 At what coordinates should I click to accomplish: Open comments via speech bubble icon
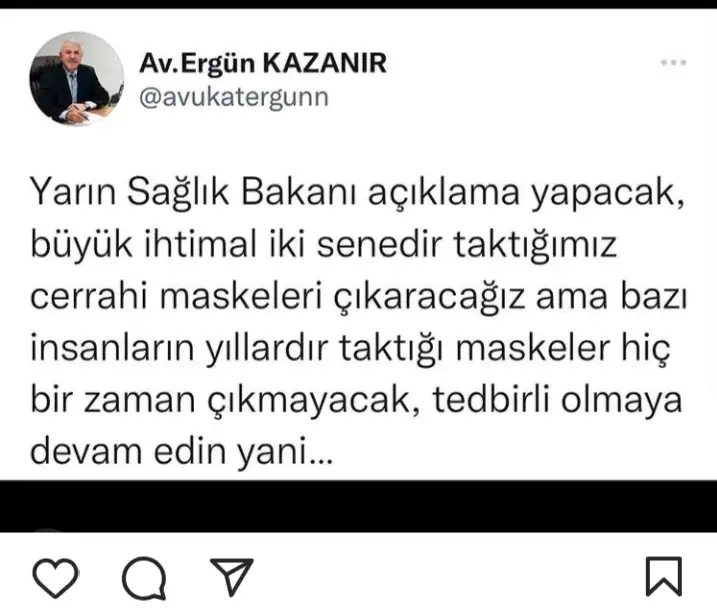pyautogui.click(x=144, y=578)
